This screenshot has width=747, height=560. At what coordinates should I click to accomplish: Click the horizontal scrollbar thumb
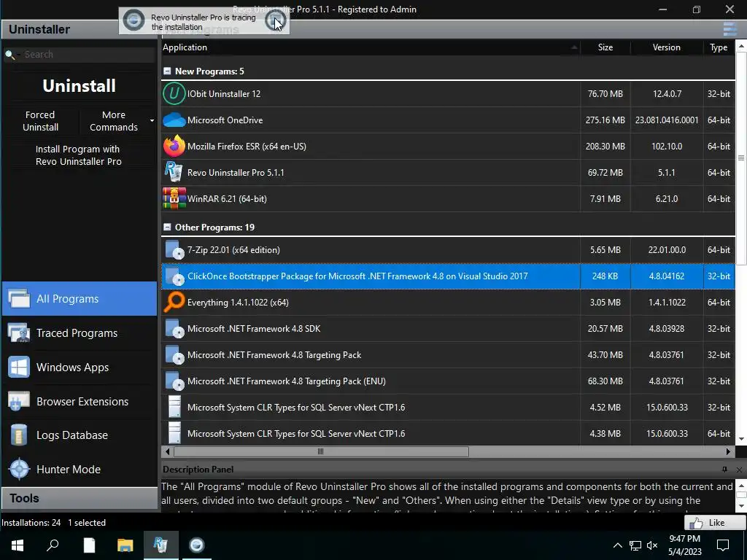(x=321, y=451)
